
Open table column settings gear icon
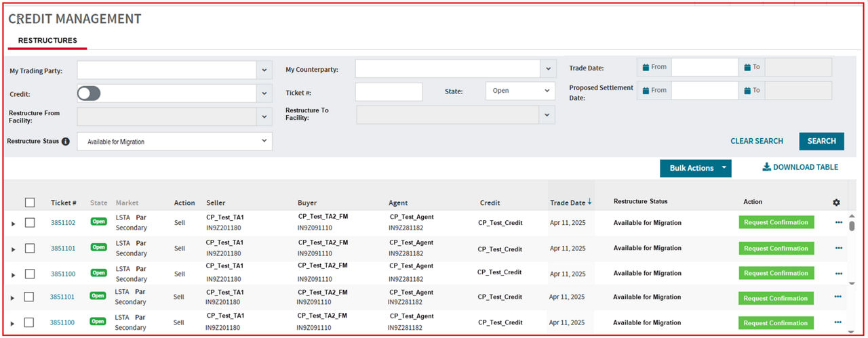(836, 203)
